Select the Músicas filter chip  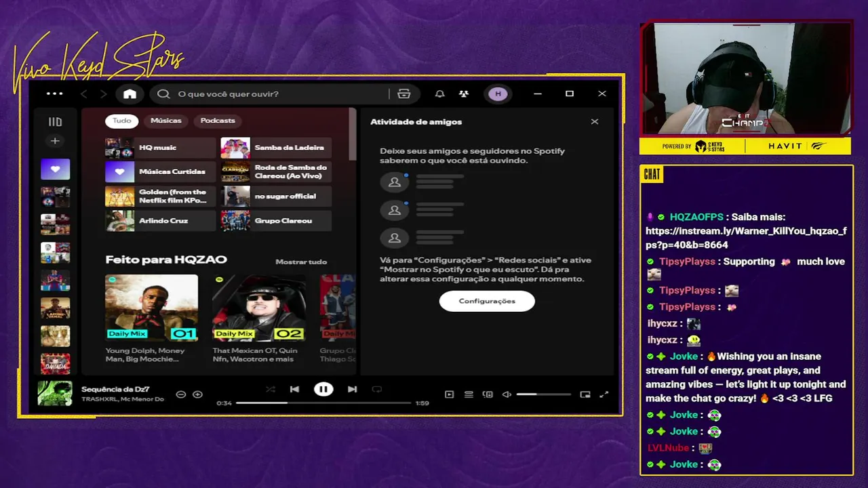click(166, 121)
